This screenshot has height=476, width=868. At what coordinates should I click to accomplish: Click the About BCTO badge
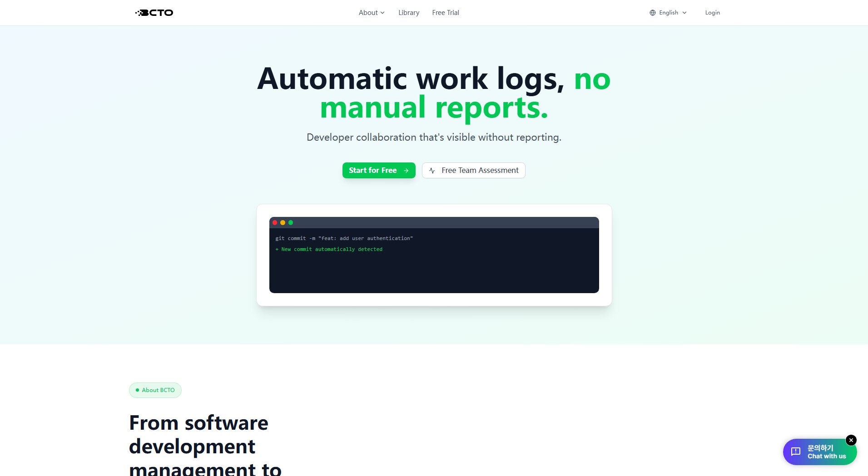click(x=155, y=390)
